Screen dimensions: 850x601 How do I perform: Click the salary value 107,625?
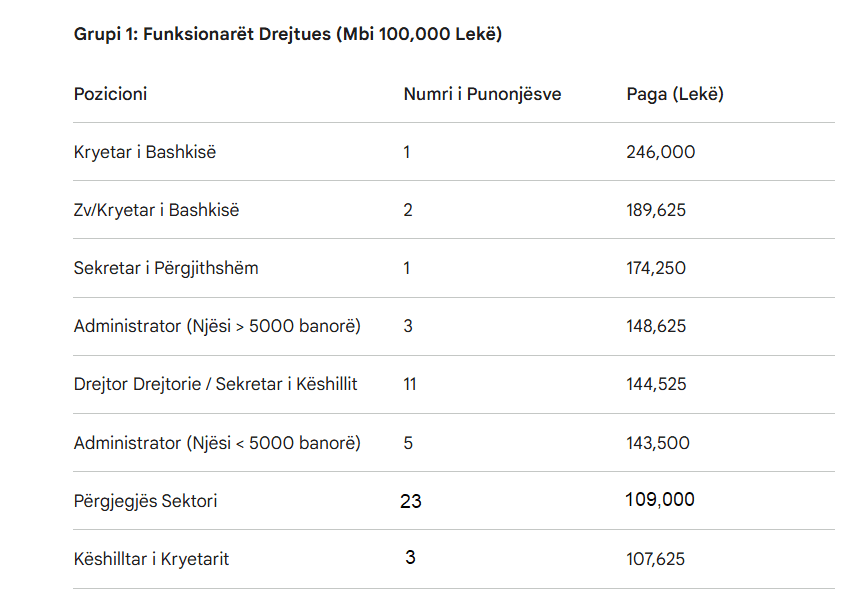(656, 559)
